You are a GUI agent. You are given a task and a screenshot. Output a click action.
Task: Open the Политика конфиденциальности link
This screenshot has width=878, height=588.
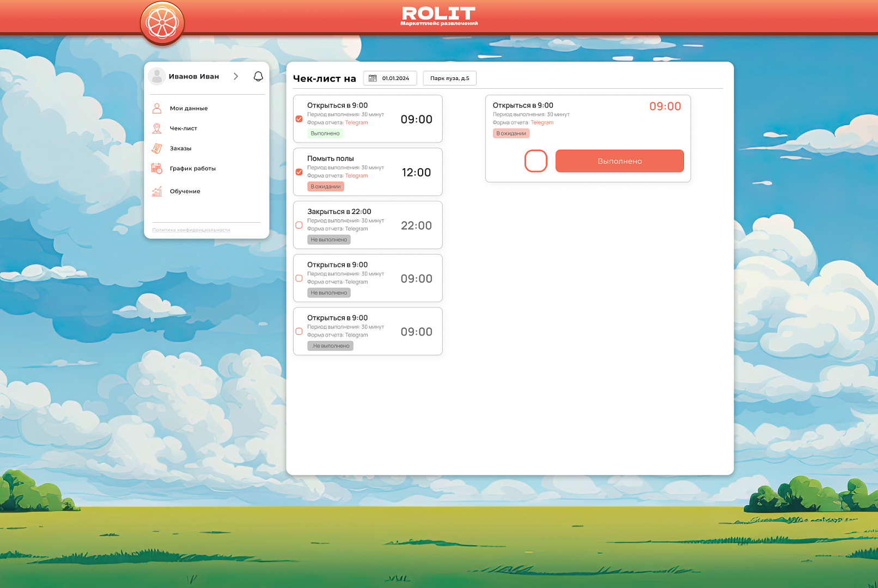click(191, 230)
